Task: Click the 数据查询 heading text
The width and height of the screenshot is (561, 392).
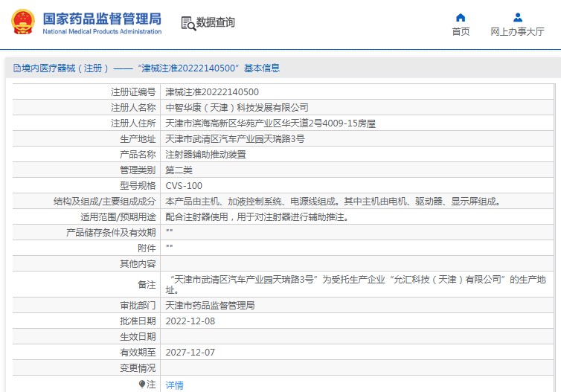Action: pyautogui.click(x=216, y=23)
